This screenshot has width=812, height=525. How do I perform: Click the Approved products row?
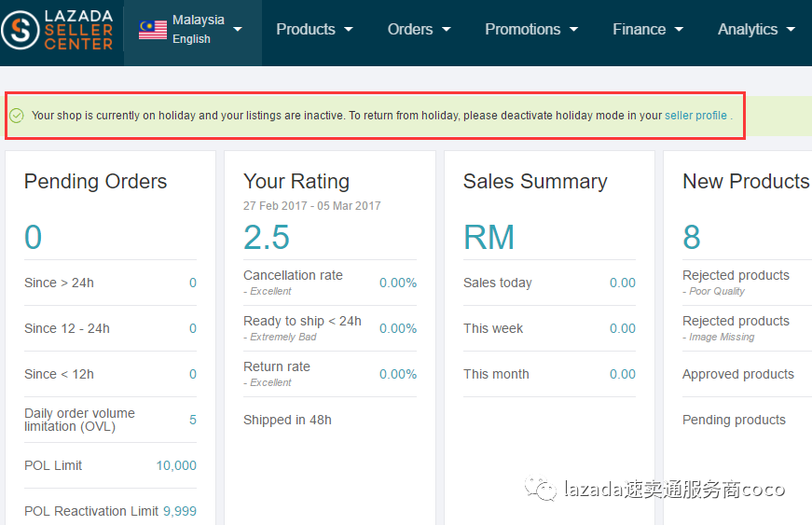pyautogui.click(x=748, y=374)
